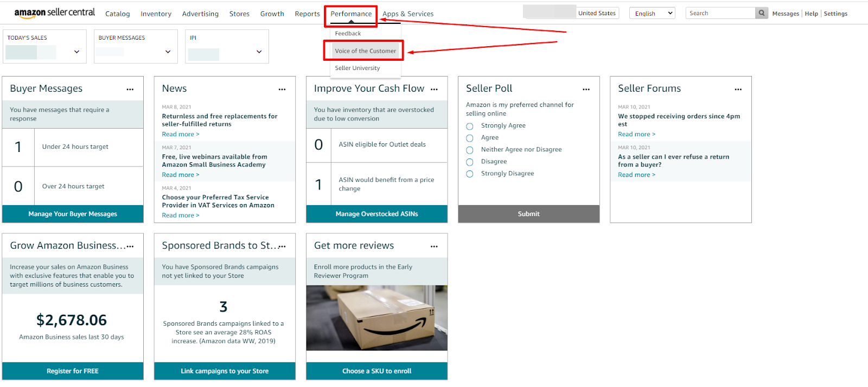Viewport: 868px width, 387px height.
Task: Expand the IPI dropdown
Action: pyautogui.click(x=259, y=52)
